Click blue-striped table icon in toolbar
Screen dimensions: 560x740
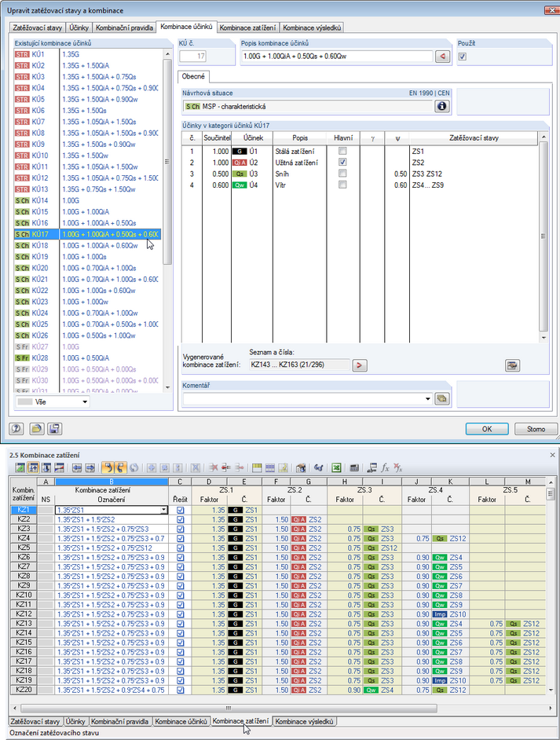click(270, 467)
